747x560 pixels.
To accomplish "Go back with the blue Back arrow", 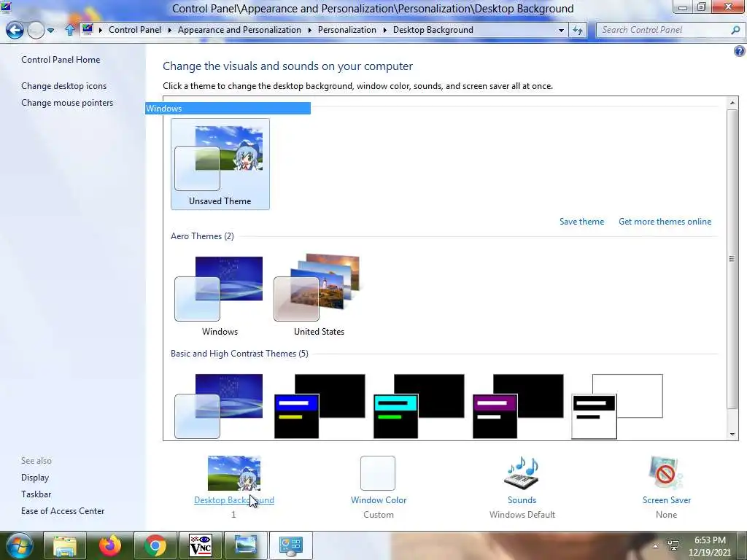I will 15,31.
